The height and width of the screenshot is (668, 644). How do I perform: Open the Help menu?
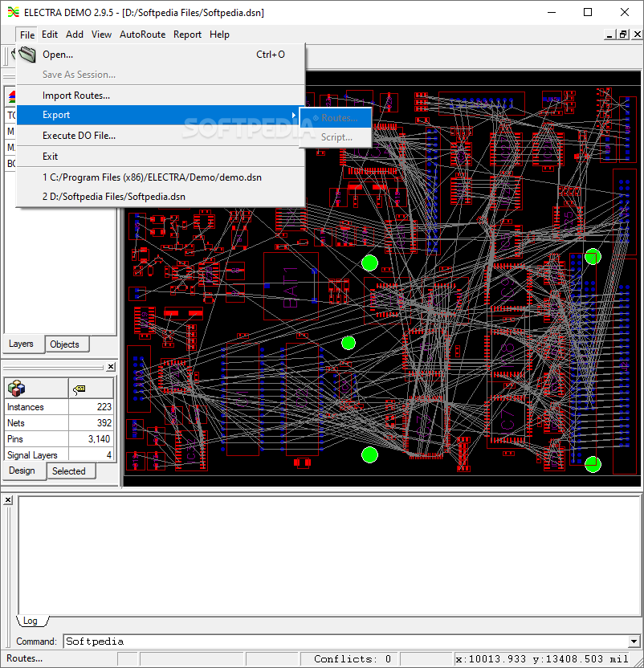(x=219, y=35)
